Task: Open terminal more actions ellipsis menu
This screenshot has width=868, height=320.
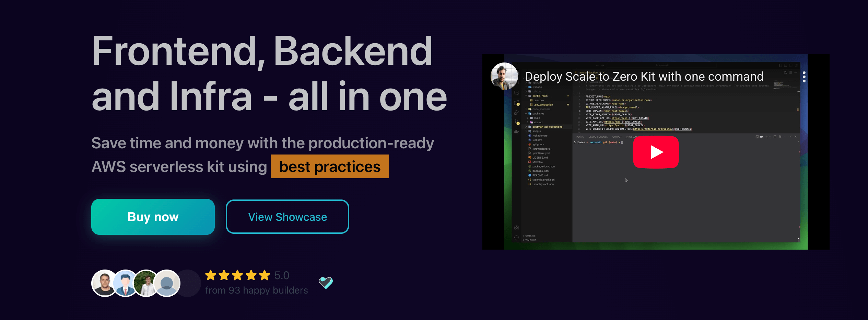Action: tap(785, 137)
